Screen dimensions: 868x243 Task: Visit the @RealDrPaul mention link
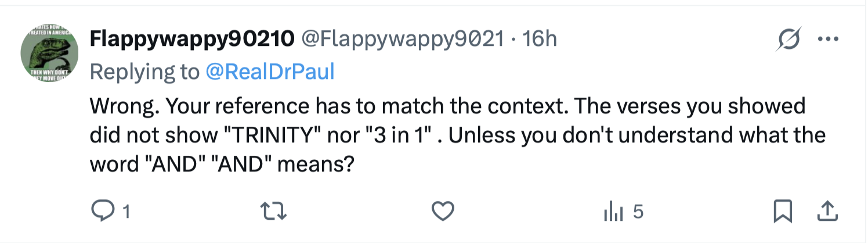click(270, 72)
